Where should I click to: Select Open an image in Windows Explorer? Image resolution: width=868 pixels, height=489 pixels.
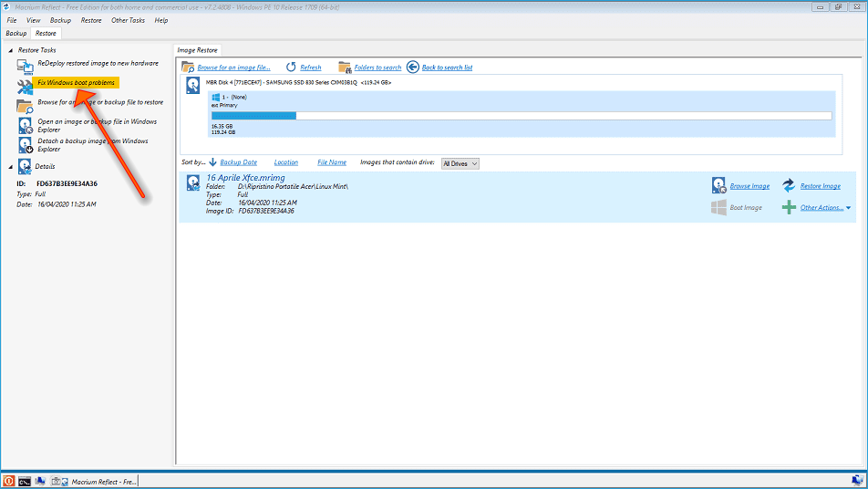coord(97,125)
